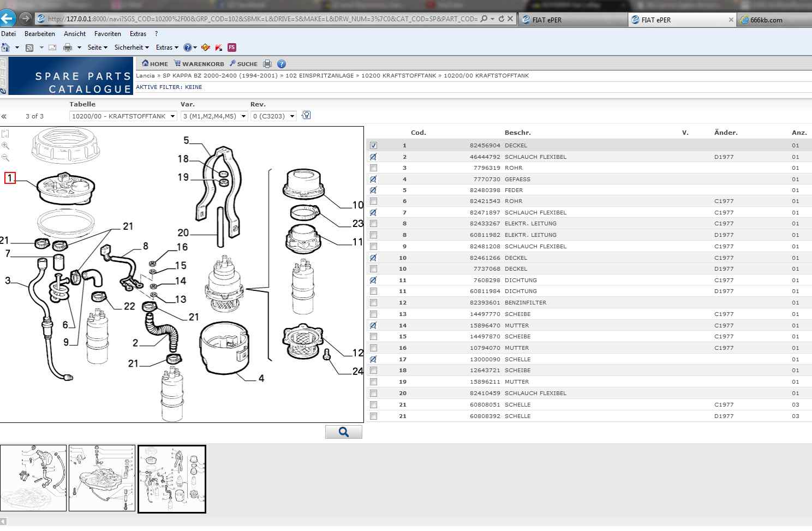812x531 pixels.
Task: Toggle checkbox for 7770730 GEFAESS
Action: [373, 179]
